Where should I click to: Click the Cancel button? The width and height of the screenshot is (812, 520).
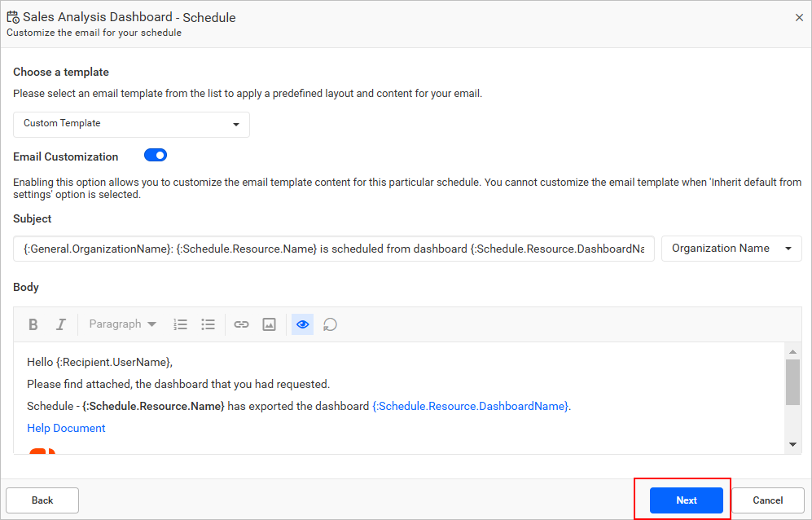(x=767, y=500)
